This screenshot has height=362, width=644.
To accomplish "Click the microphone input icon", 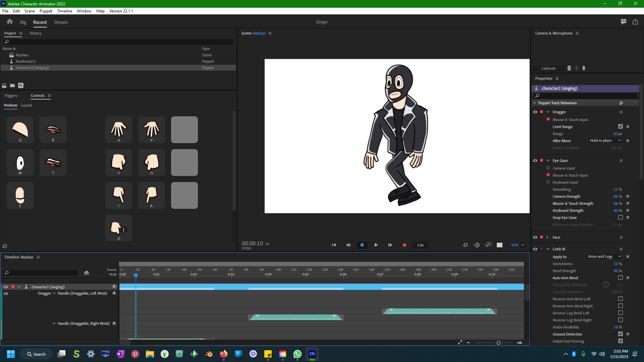I will 584,68.
